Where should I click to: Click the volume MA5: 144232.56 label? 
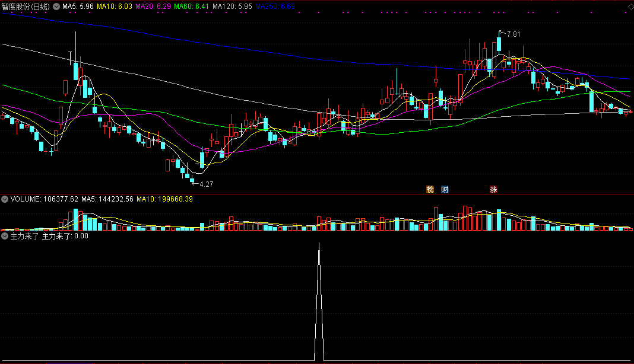107,199
